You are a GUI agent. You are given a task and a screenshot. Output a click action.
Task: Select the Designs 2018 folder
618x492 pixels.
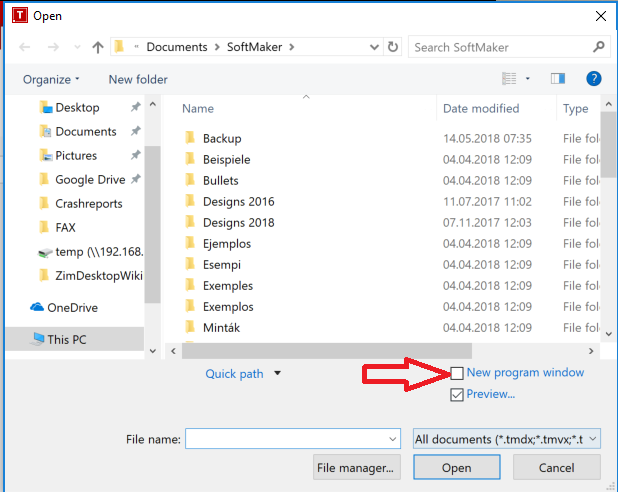(238, 223)
